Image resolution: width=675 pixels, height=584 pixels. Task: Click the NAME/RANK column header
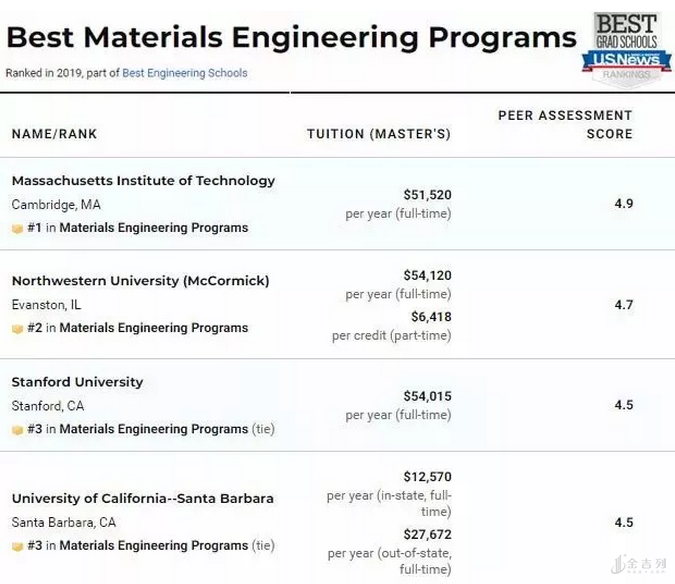54,134
